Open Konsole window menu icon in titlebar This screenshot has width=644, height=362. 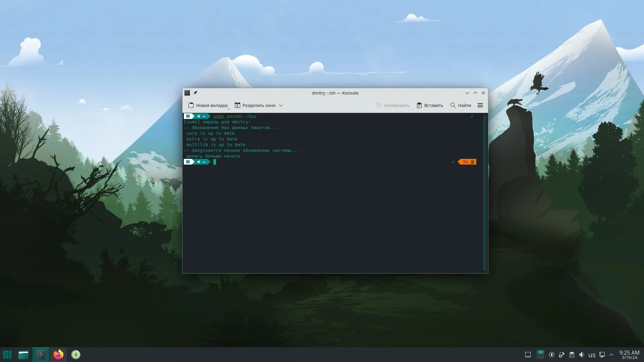click(x=187, y=93)
